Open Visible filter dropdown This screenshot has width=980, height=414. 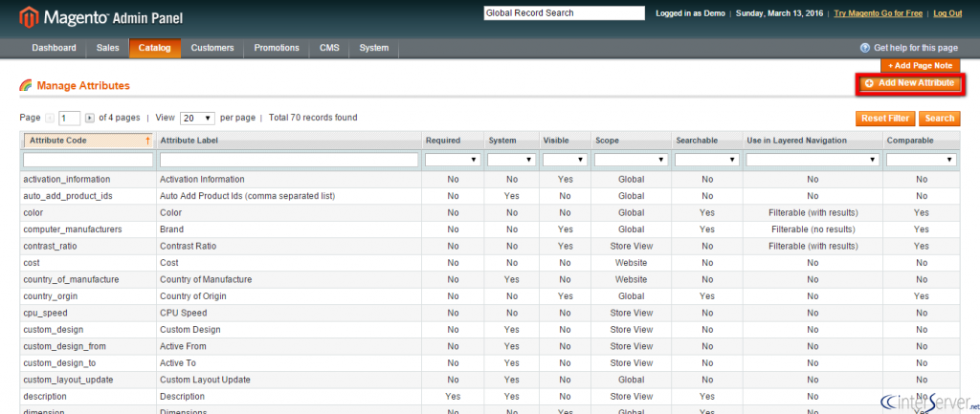click(x=565, y=160)
